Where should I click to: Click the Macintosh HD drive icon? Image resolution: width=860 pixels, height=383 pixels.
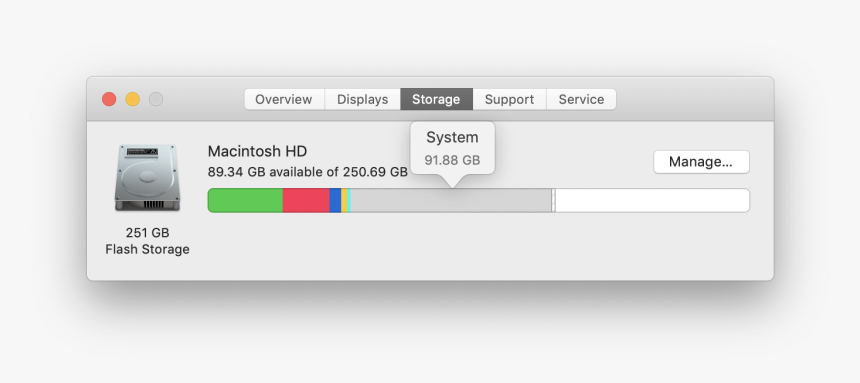[x=147, y=178]
